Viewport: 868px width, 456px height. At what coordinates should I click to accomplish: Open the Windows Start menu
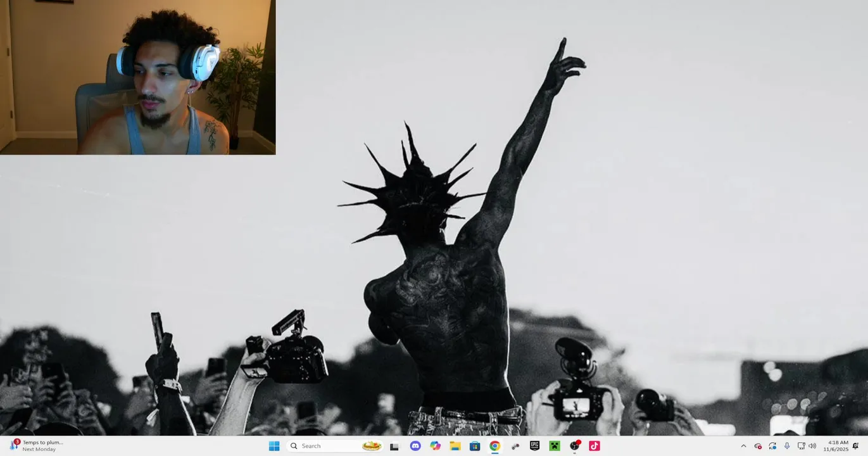coord(274,446)
